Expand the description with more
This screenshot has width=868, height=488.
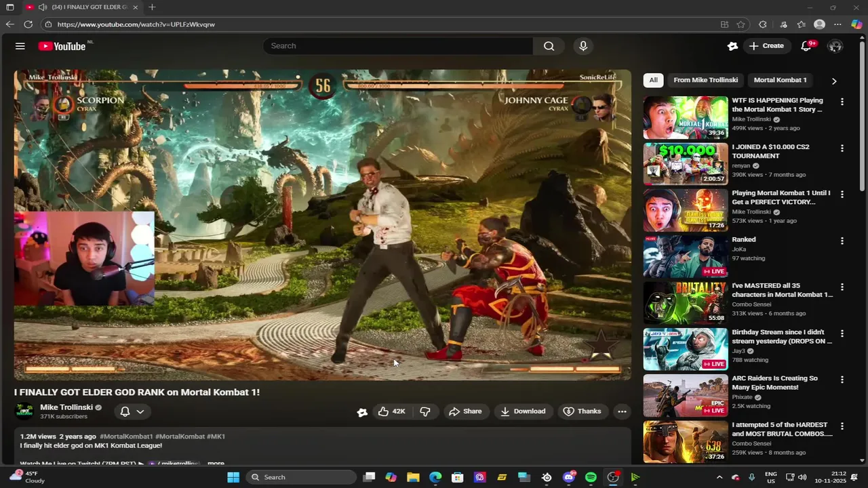point(216,464)
